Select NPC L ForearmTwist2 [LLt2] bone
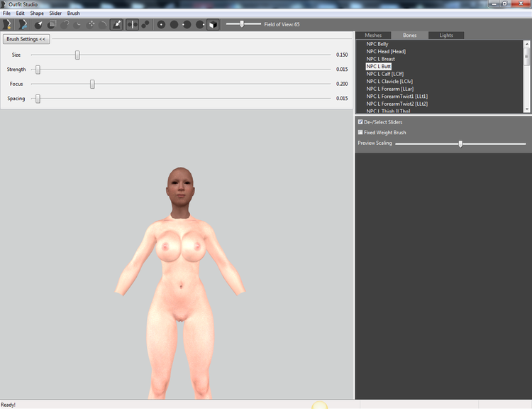Viewport: 532px width, 409px height. click(397, 104)
